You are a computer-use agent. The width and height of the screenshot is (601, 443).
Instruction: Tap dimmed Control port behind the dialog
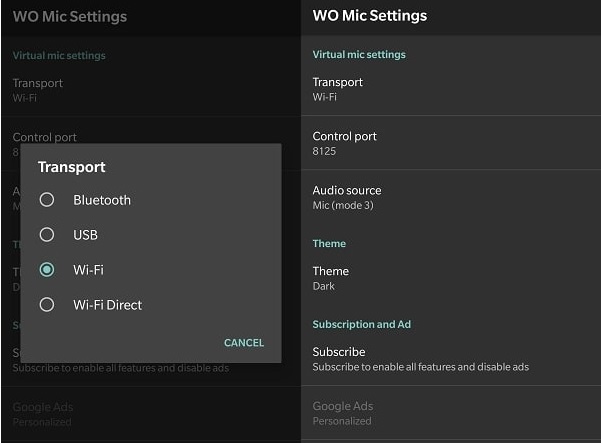(45, 137)
